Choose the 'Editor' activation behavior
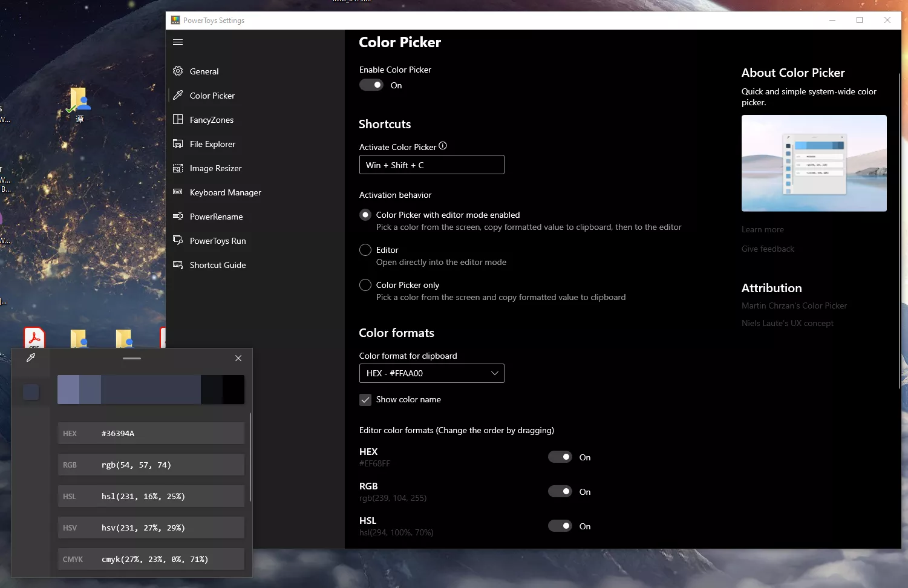 click(365, 250)
